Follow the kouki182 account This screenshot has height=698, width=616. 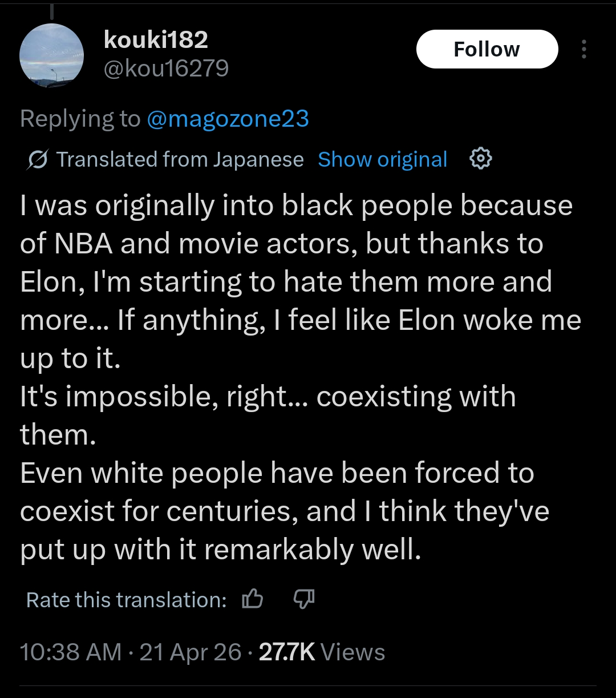[487, 50]
